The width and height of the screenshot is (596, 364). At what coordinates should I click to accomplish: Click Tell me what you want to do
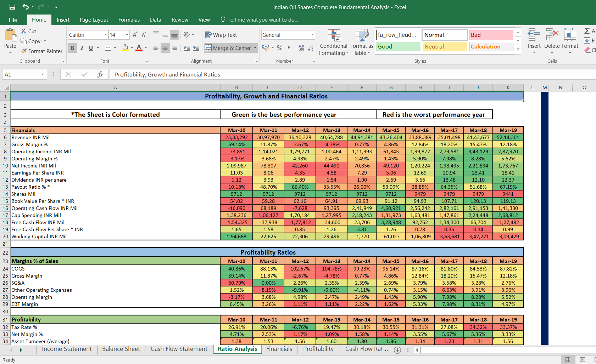(x=259, y=20)
